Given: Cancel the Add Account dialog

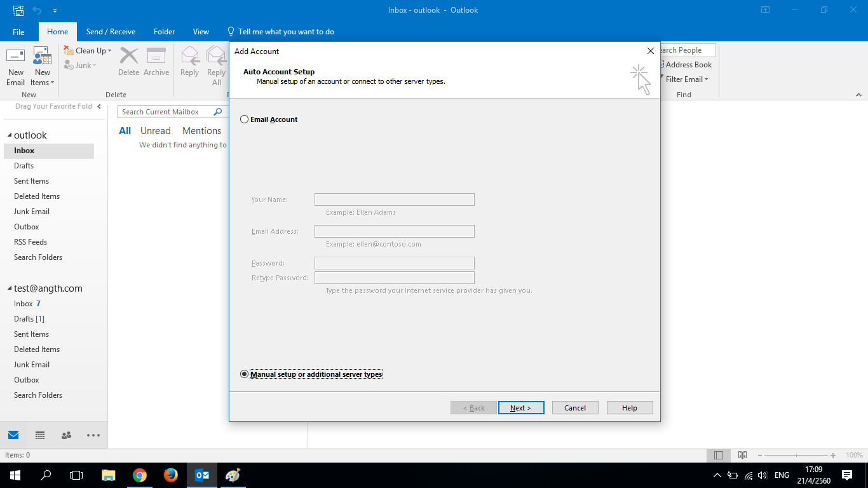Looking at the screenshot, I should coord(574,408).
